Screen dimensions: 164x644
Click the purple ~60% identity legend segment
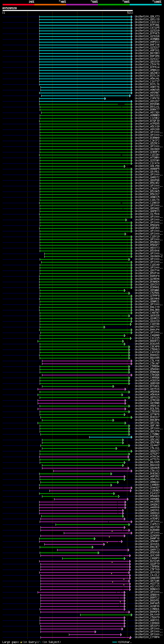click(x=82, y=5)
